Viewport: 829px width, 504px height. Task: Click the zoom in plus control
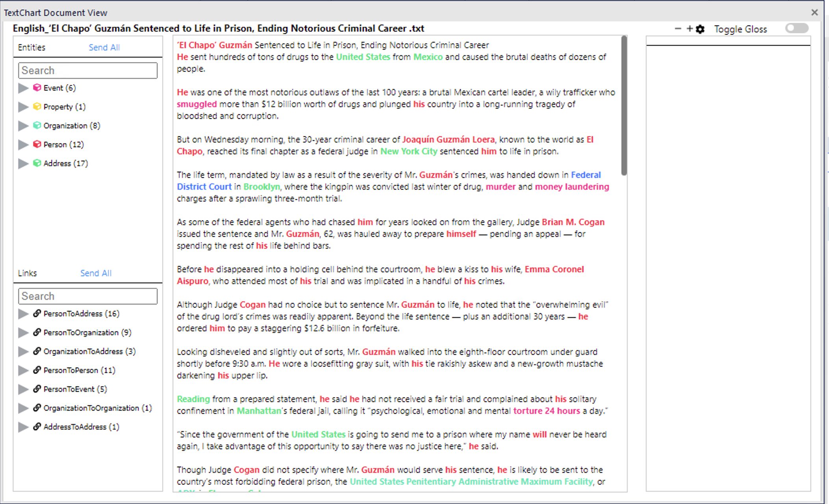pyautogui.click(x=689, y=29)
